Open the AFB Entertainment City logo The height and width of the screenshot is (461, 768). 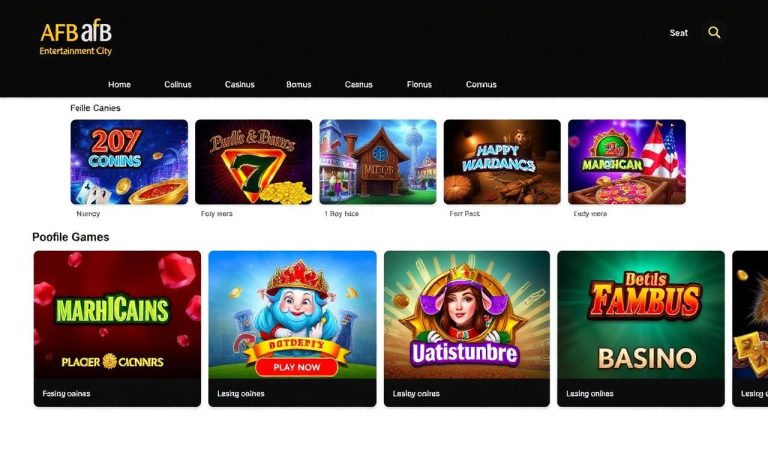[x=76, y=38]
